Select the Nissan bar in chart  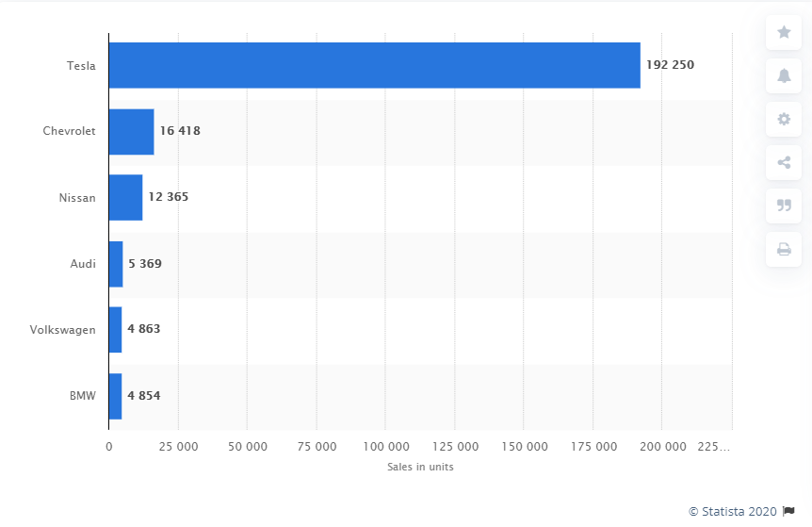pyautogui.click(x=126, y=197)
